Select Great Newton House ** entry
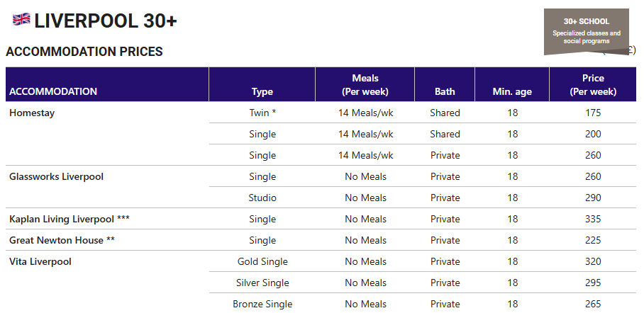The width and height of the screenshot is (644, 313). pyautogui.click(x=62, y=240)
